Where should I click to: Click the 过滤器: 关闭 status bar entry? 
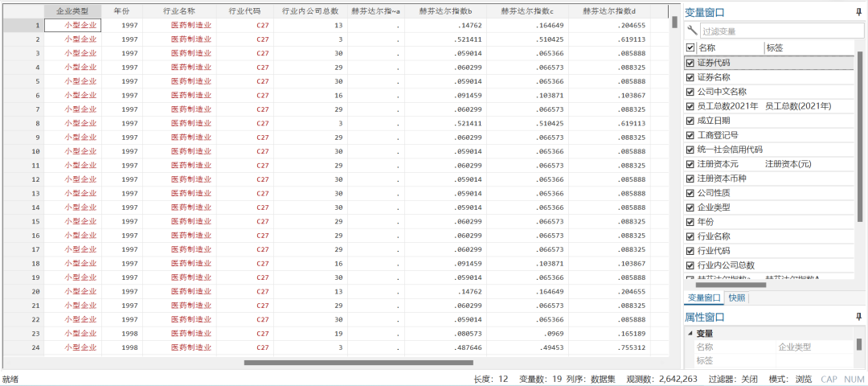click(x=734, y=379)
